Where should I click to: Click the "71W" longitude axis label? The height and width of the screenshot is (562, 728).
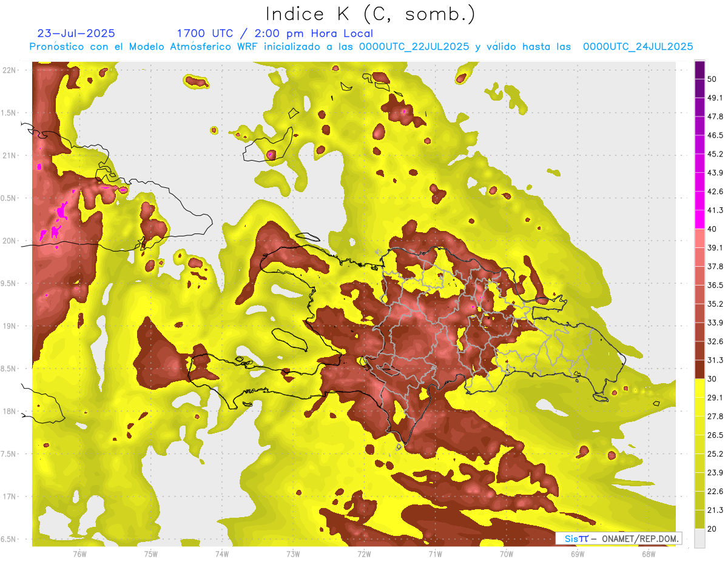[435, 554]
